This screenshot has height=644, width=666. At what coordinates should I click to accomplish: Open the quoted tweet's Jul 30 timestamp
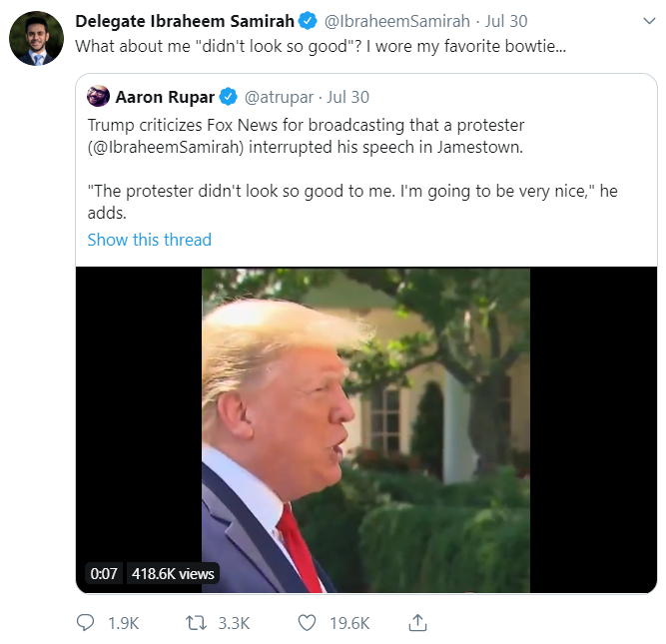(347, 97)
